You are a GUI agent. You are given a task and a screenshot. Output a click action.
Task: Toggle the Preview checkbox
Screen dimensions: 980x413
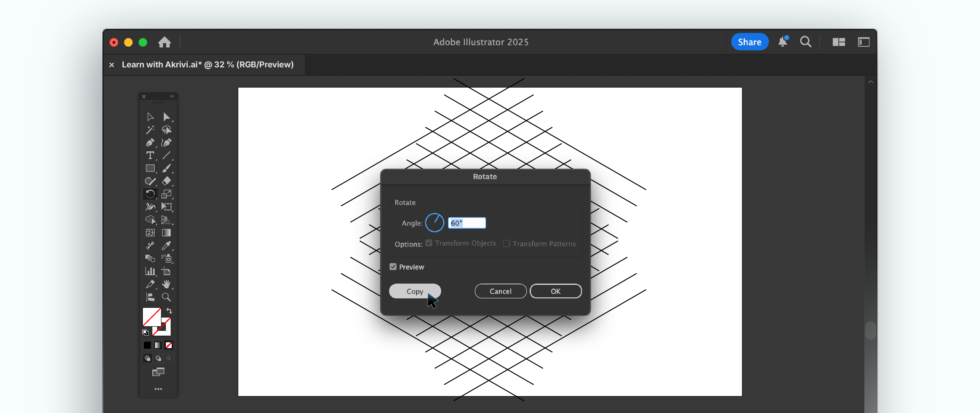click(393, 267)
